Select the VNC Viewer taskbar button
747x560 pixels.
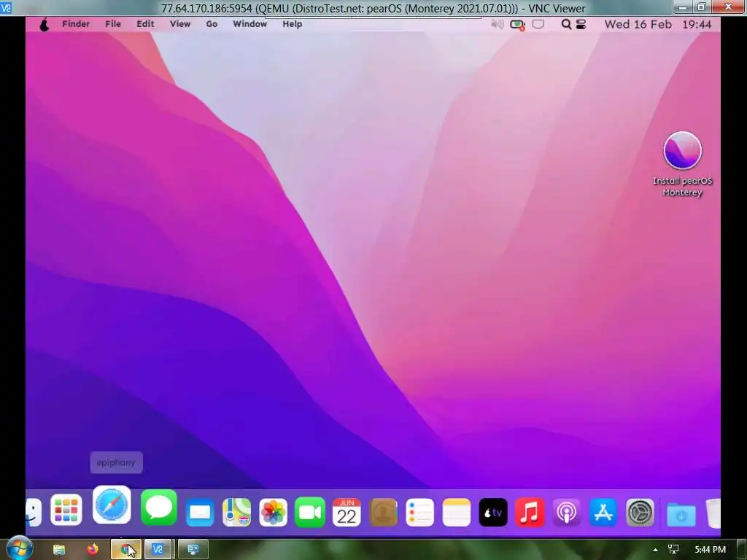tap(158, 550)
